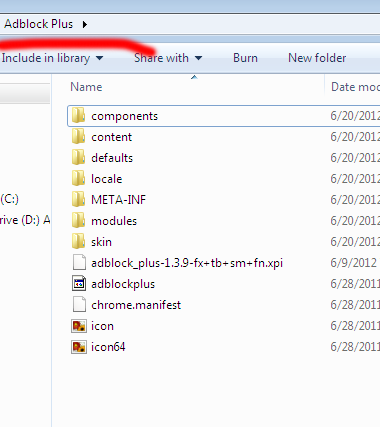Select the skin folder icon
Viewport: 380px width, 427px height.
[x=79, y=242]
